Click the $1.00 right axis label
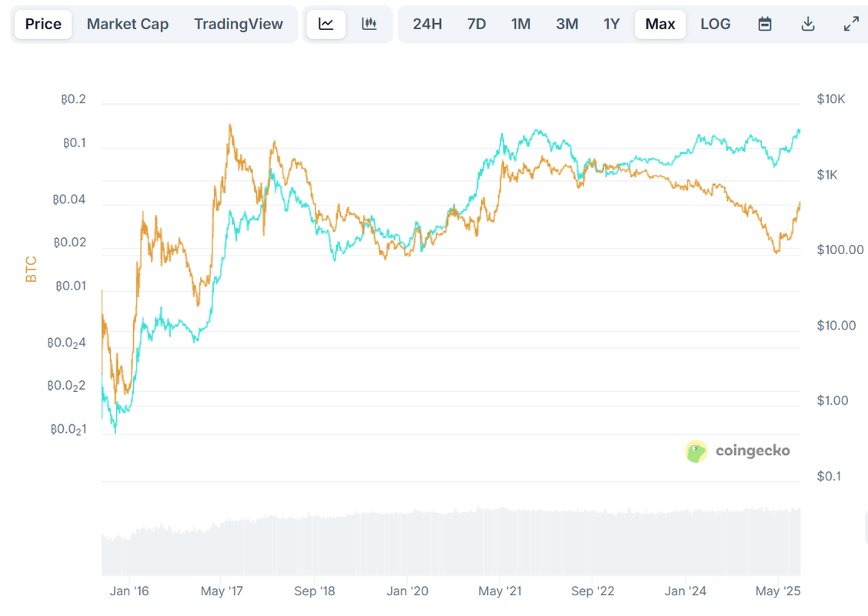This screenshot has height=616, width=868. [x=833, y=400]
